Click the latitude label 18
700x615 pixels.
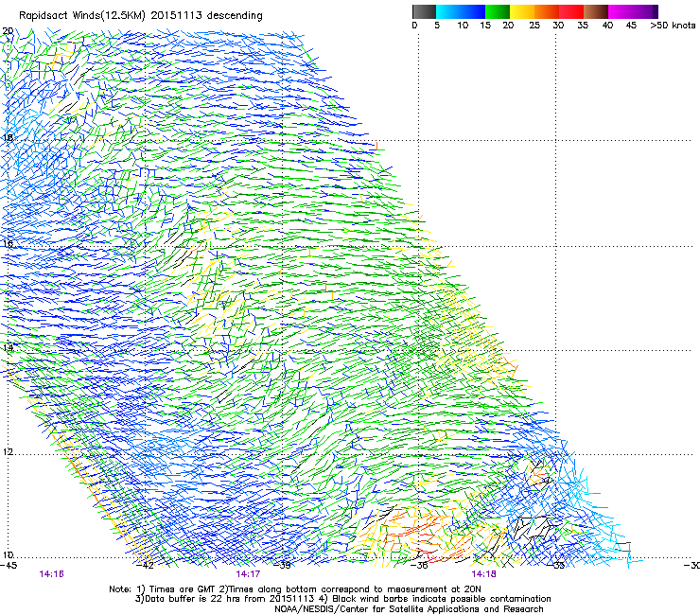[8, 137]
